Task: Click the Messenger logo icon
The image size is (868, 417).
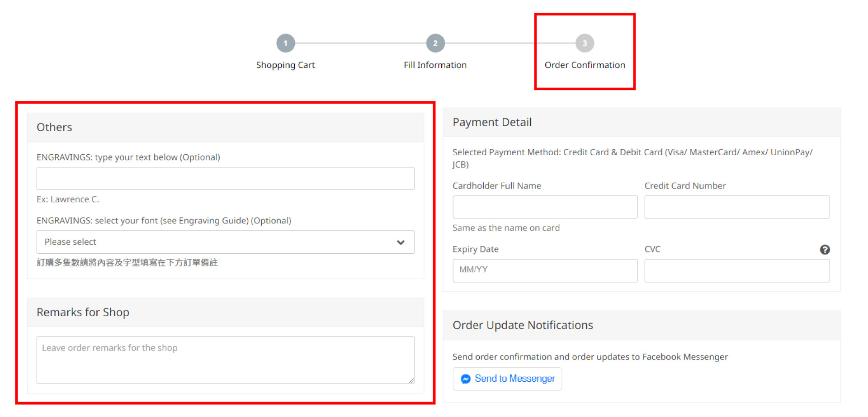Action: pos(466,379)
